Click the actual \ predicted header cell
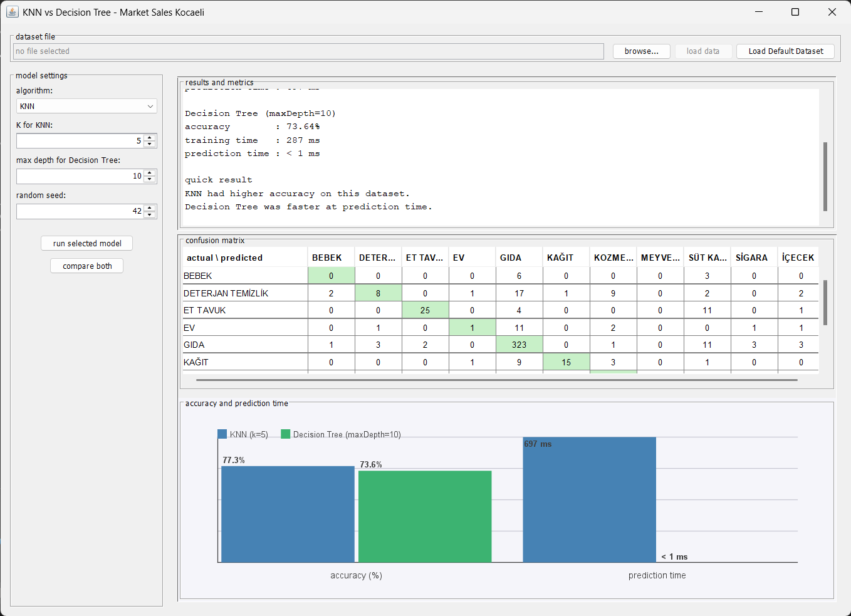 pos(245,258)
